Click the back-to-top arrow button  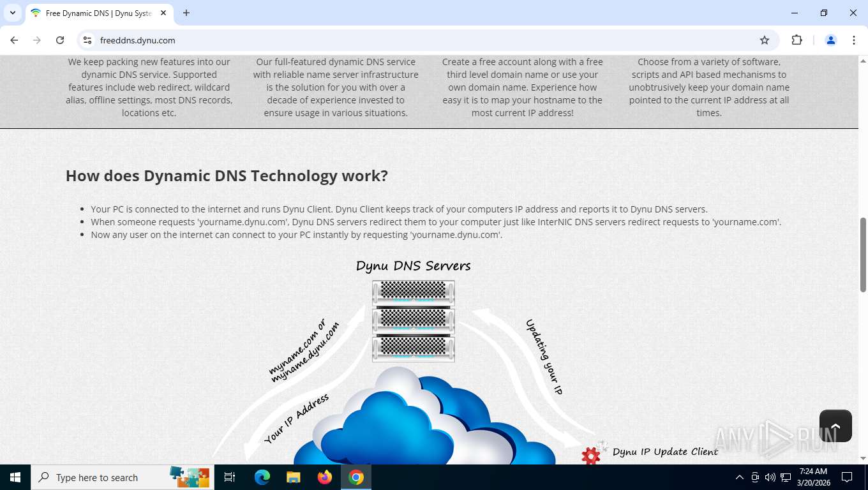coord(835,426)
